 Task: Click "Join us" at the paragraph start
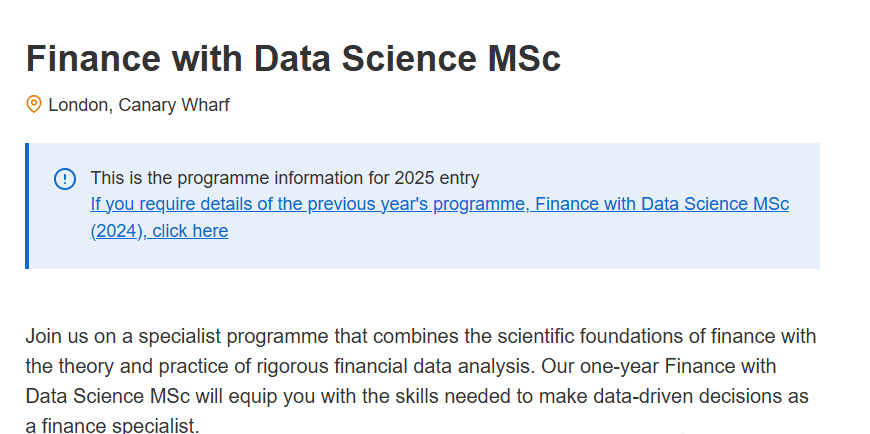57,336
